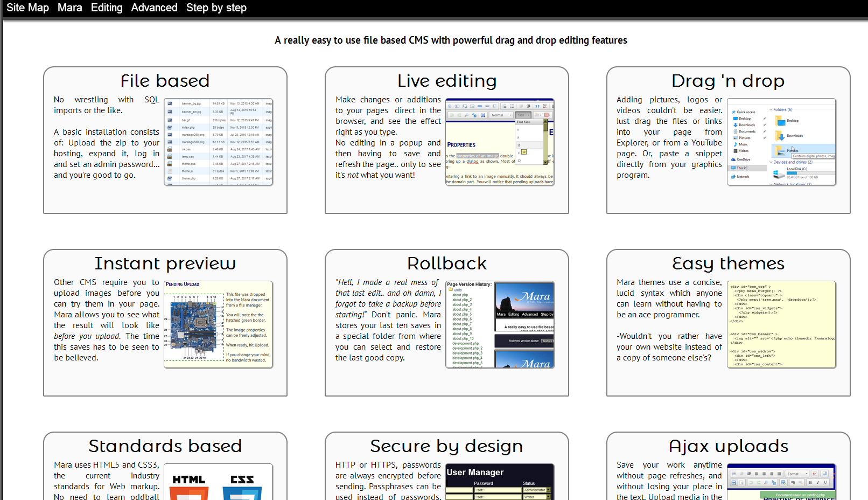
Task: Select about.php_3 in the version history list
Action: [462, 304]
